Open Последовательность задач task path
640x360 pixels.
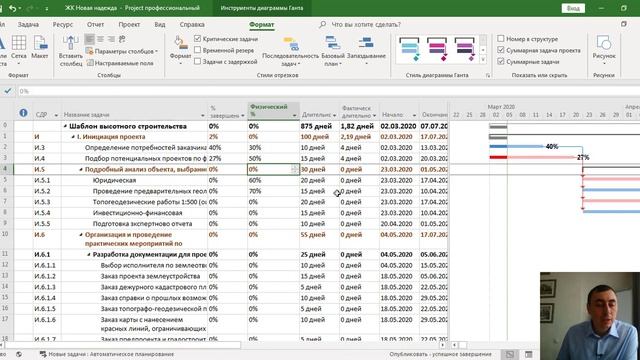pyautogui.click(x=290, y=51)
